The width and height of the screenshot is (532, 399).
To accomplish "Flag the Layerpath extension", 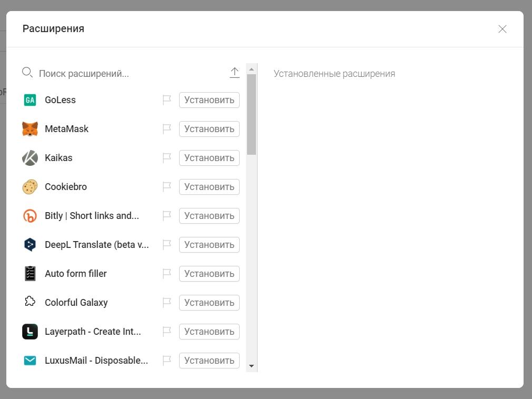I will point(166,332).
